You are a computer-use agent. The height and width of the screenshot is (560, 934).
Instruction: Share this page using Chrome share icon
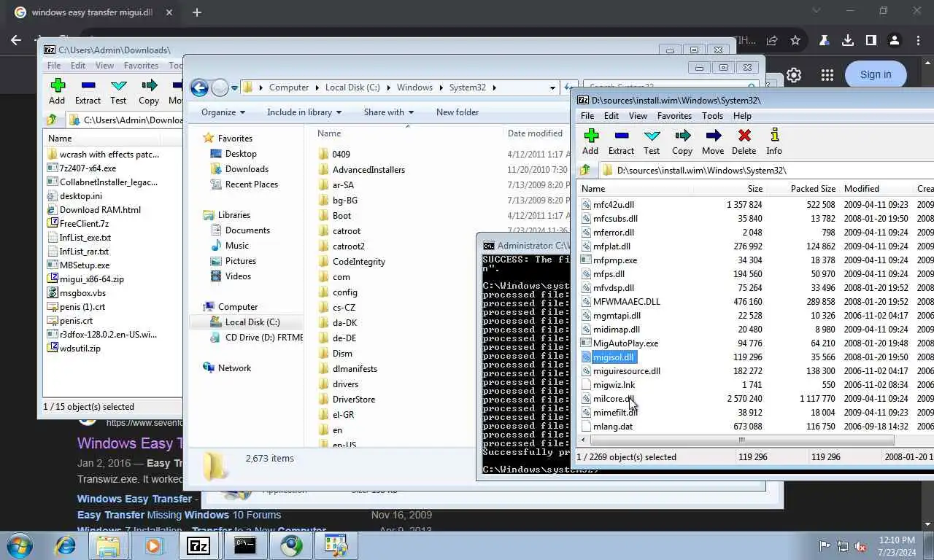tap(772, 41)
